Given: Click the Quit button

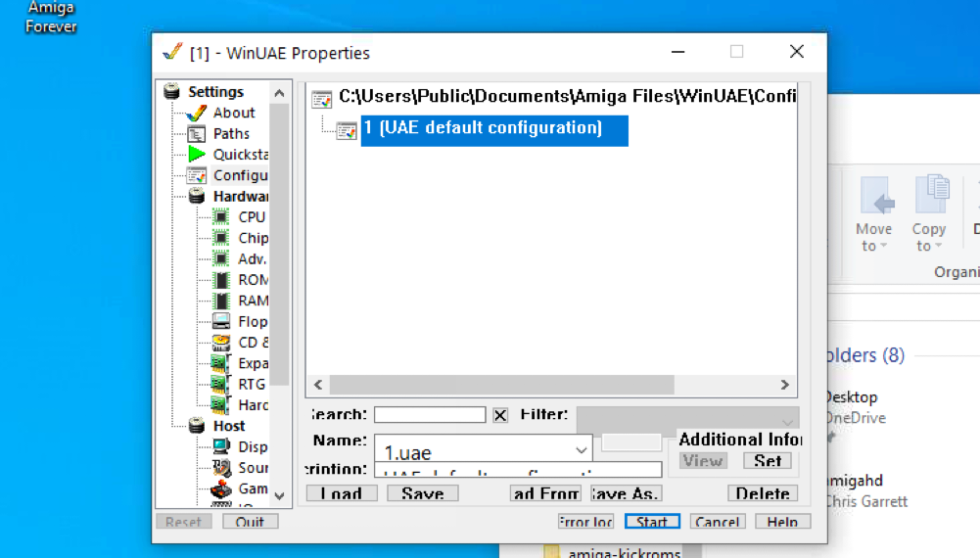Looking at the screenshot, I should click(250, 521).
